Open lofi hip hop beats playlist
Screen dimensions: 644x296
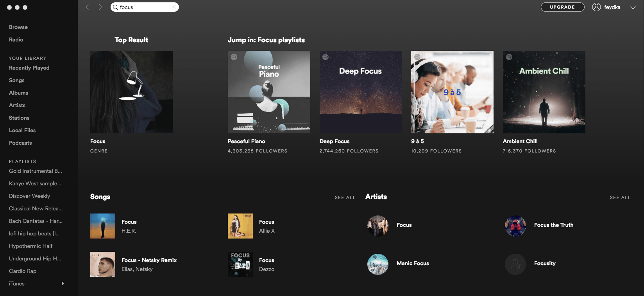tap(34, 233)
